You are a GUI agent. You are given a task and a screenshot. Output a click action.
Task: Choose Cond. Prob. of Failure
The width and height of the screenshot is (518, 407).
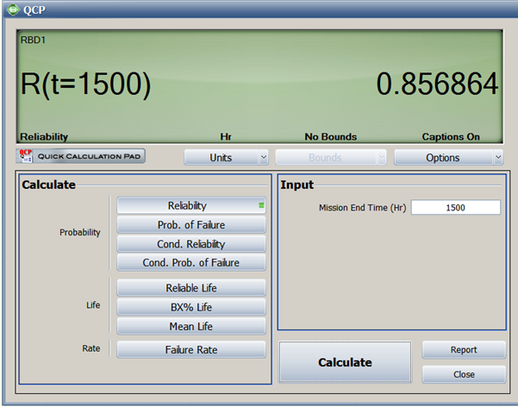tap(191, 263)
